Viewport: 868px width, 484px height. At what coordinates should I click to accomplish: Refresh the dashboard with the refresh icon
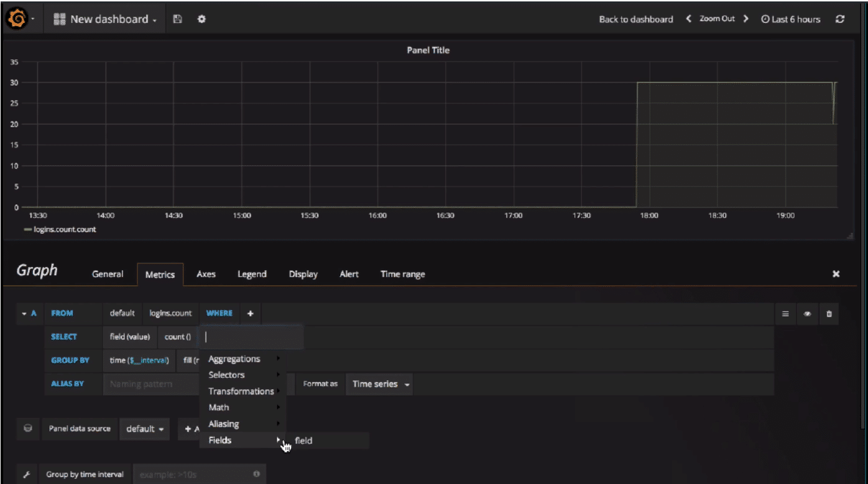tap(841, 19)
